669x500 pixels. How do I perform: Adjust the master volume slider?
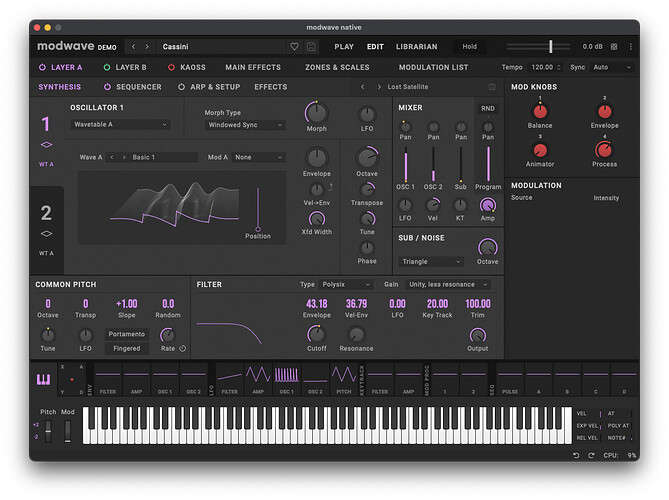point(538,47)
